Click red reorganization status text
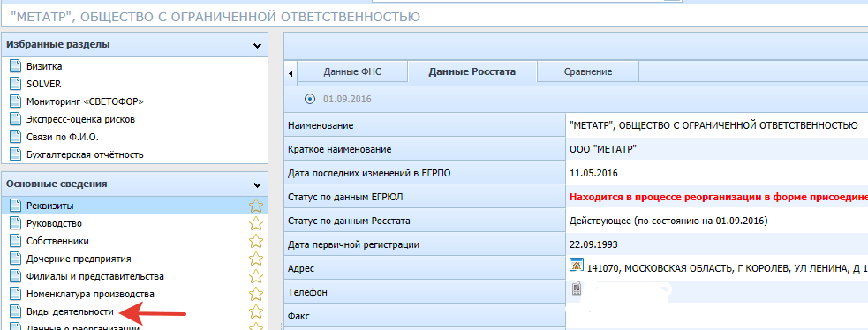Screen dimensions: 868x330 pos(717,197)
